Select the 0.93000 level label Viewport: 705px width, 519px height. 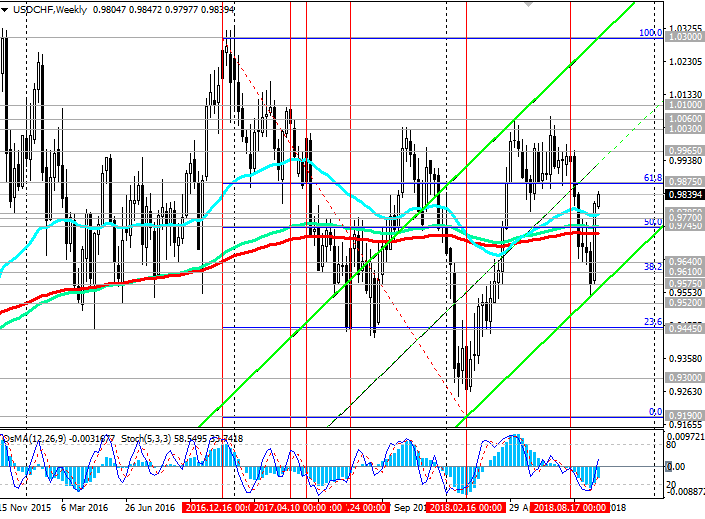pyautogui.click(x=684, y=378)
